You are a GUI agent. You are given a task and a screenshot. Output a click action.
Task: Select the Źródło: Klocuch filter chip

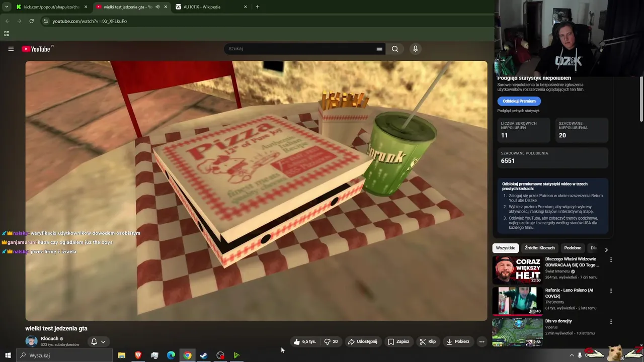pos(539,248)
